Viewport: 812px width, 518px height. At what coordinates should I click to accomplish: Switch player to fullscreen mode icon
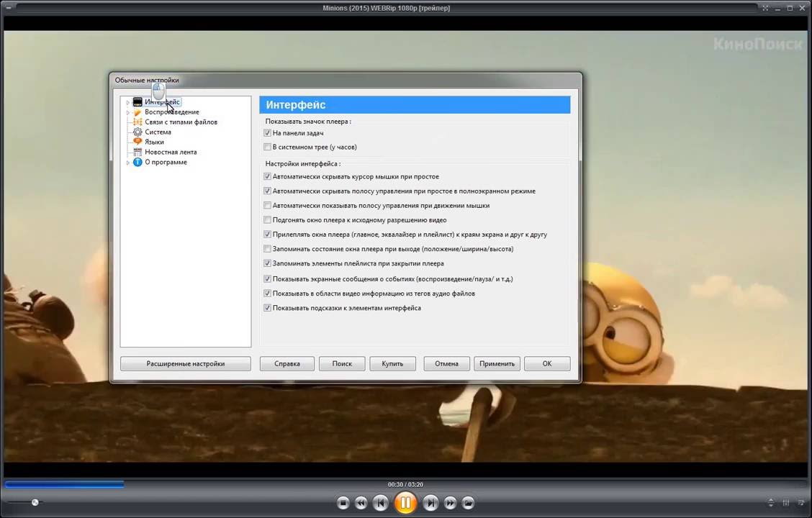[765, 8]
